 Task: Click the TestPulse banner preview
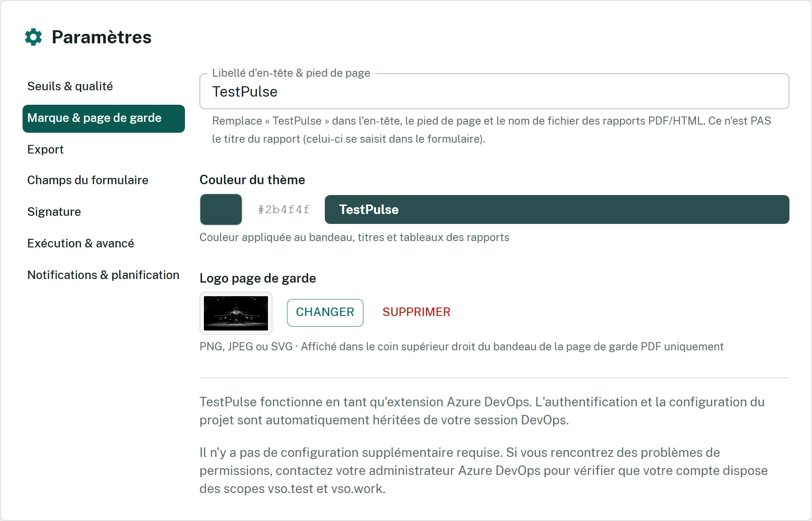click(557, 209)
